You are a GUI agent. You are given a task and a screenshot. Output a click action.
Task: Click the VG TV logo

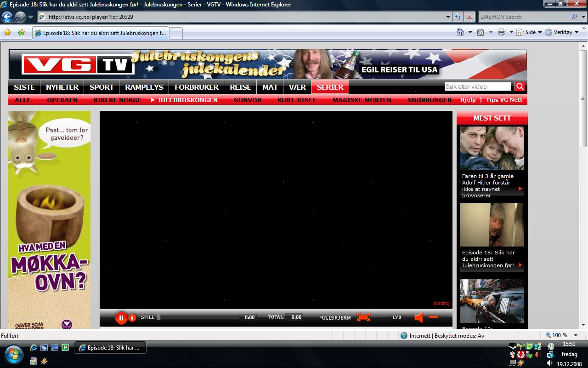point(79,65)
